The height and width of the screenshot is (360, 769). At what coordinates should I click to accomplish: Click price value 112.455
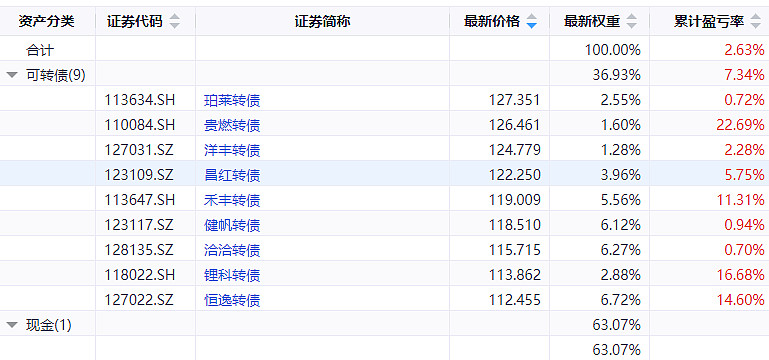point(514,300)
